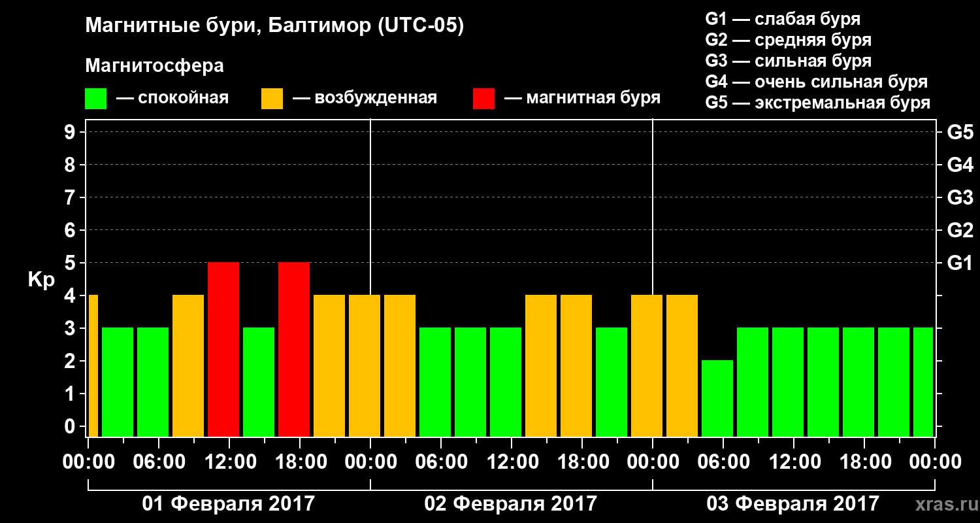Select the 'G2 — средняя буря' description

coord(789,40)
